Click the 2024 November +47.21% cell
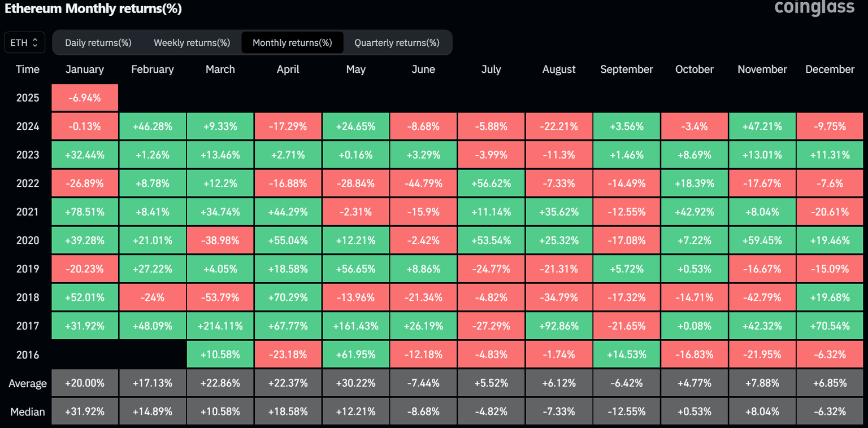 [x=762, y=126]
